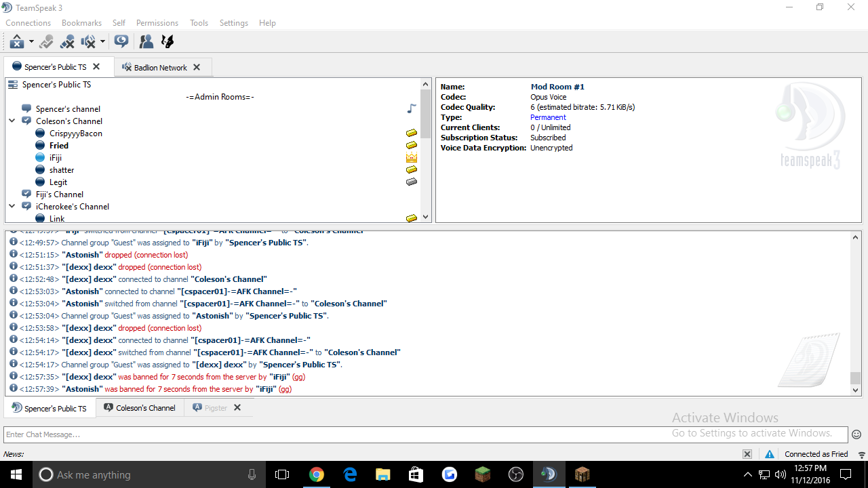The image size is (868, 488).
Task: Open the Contacts list toolbar icon
Action: point(146,42)
